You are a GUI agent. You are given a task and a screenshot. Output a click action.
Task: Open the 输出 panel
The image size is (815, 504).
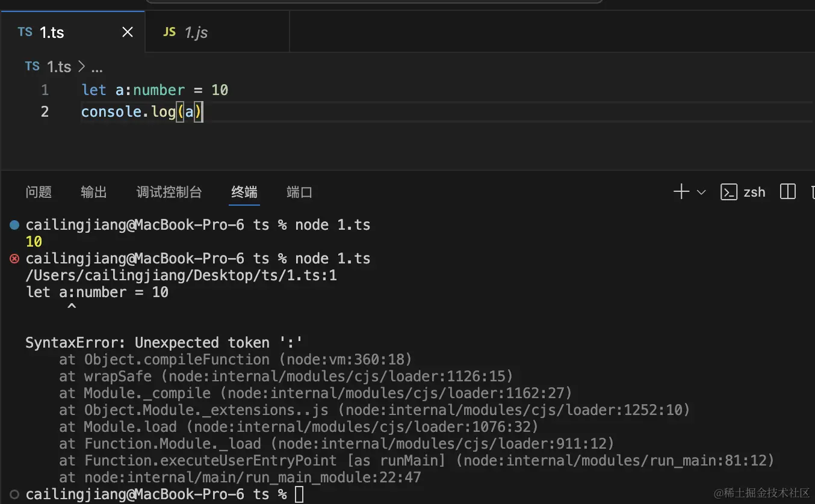click(x=93, y=192)
